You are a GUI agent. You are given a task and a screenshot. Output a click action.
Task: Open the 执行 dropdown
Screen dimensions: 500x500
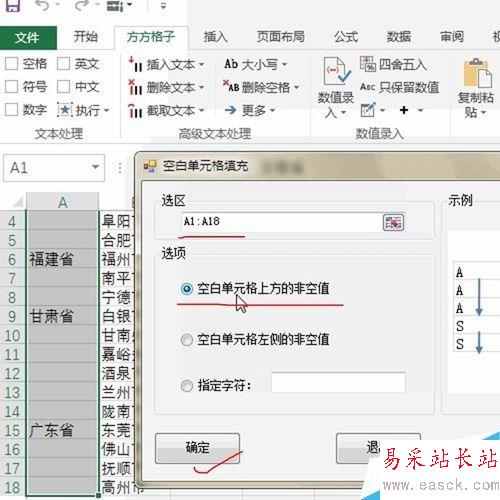107,110
